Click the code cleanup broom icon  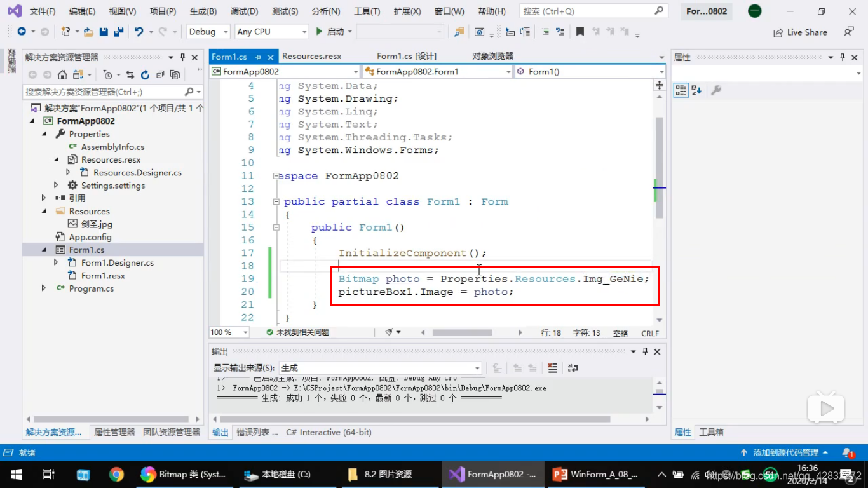[x=390, y=332]
